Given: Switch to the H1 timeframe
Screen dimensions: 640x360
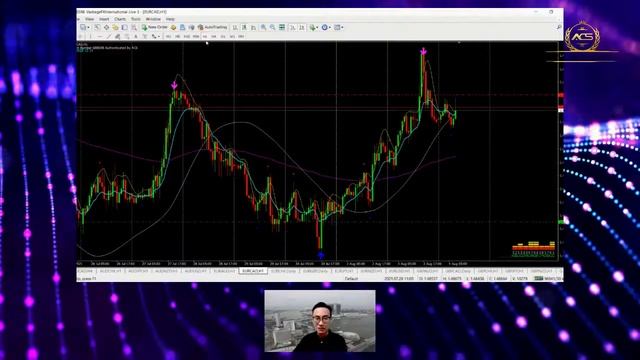Looking at the screenshot, I should (x=205, y=36).
